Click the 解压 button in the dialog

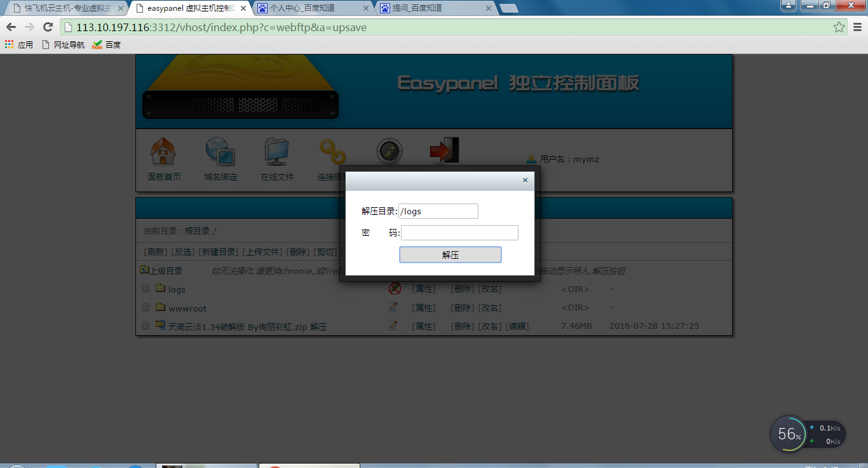451,255
